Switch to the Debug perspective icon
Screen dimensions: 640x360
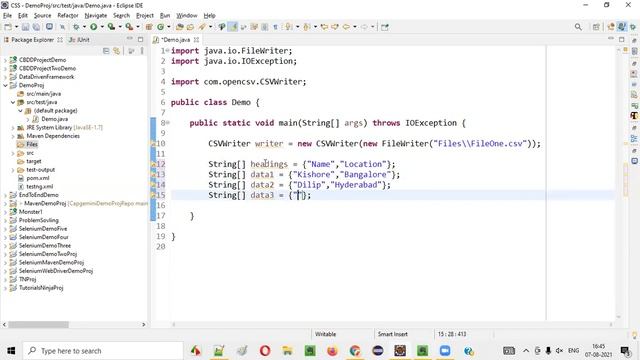click(x=633, y=27)
